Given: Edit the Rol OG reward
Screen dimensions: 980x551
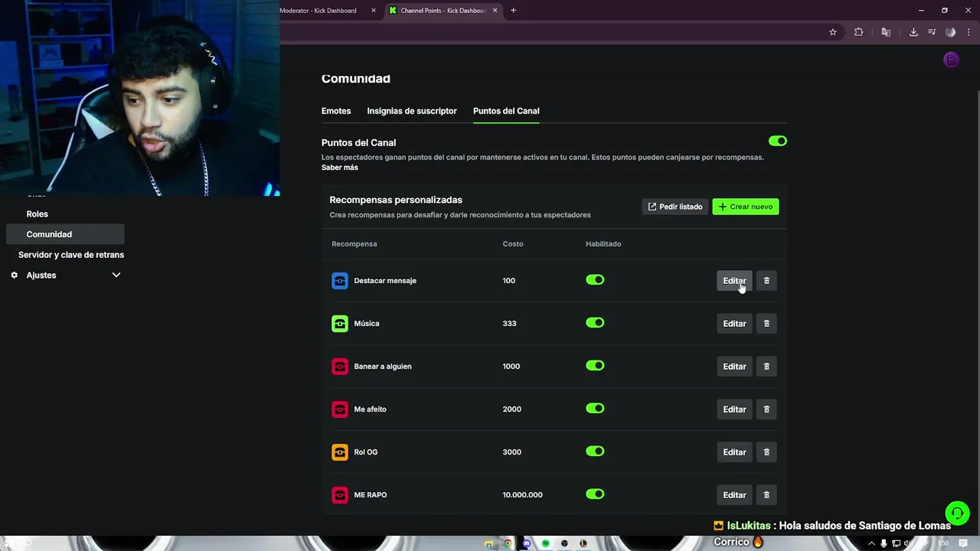Looking at the screenshot, I should coord(734,452).
